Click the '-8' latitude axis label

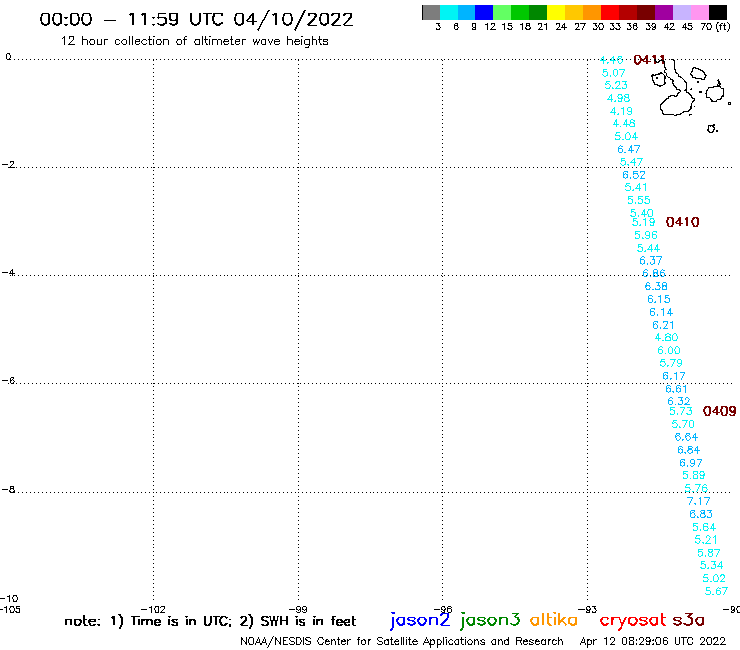point(8,490)
